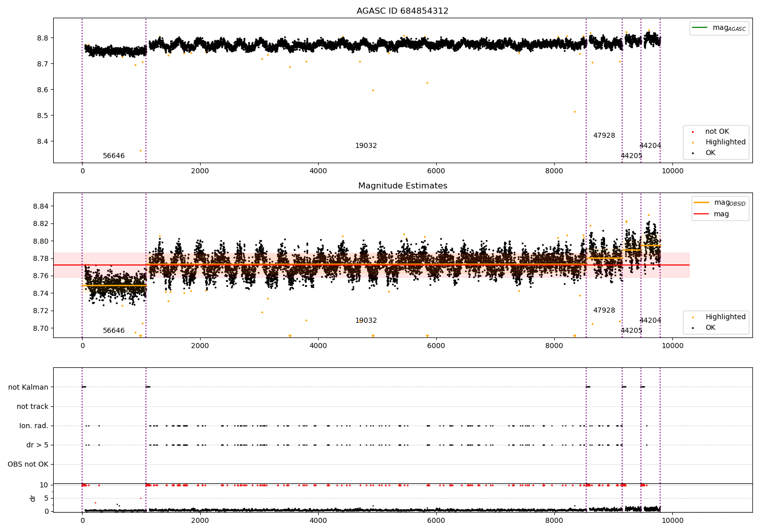
Task: Click the '8.70' y-axis tick label
Action: point(41,328)
